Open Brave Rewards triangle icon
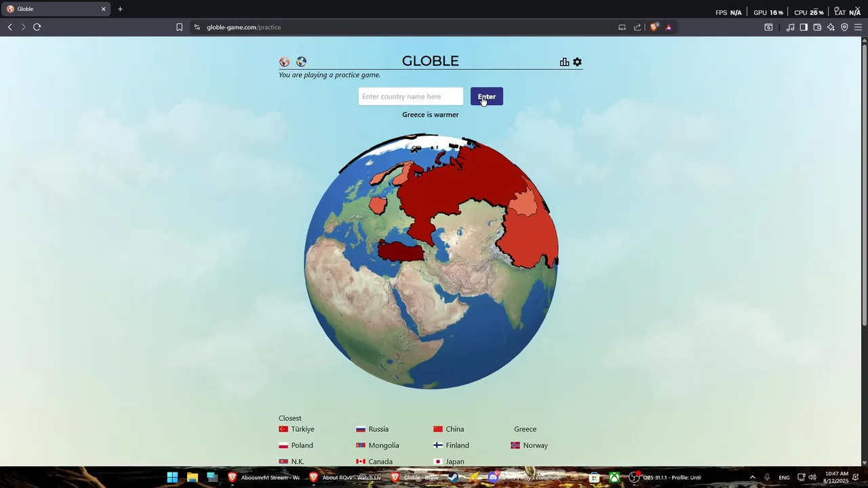868x488 pixels. 669,27
